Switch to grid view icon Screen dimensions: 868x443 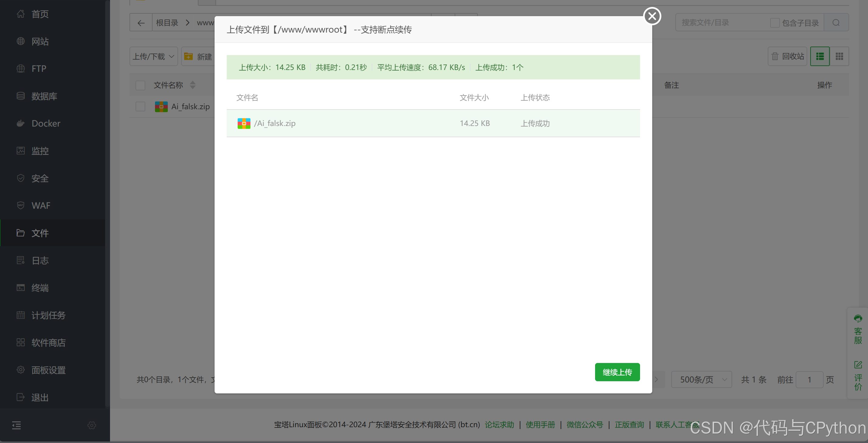(839, 56)
